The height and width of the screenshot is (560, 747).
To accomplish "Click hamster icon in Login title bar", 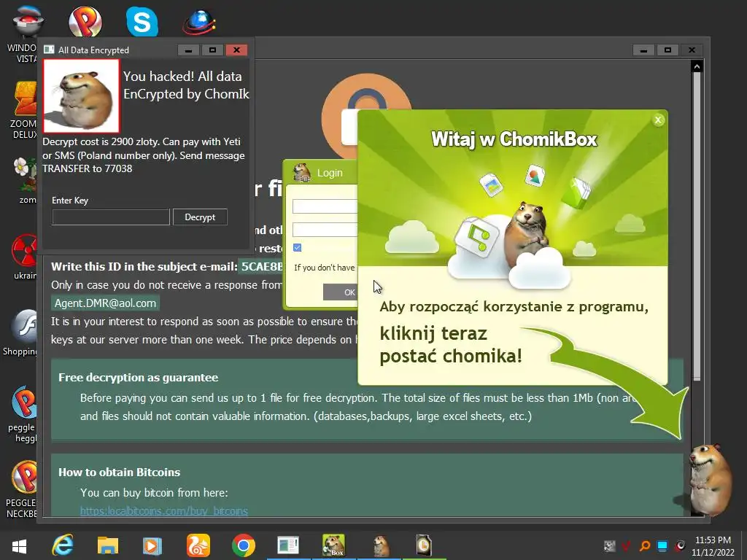I will click(302, 172).
